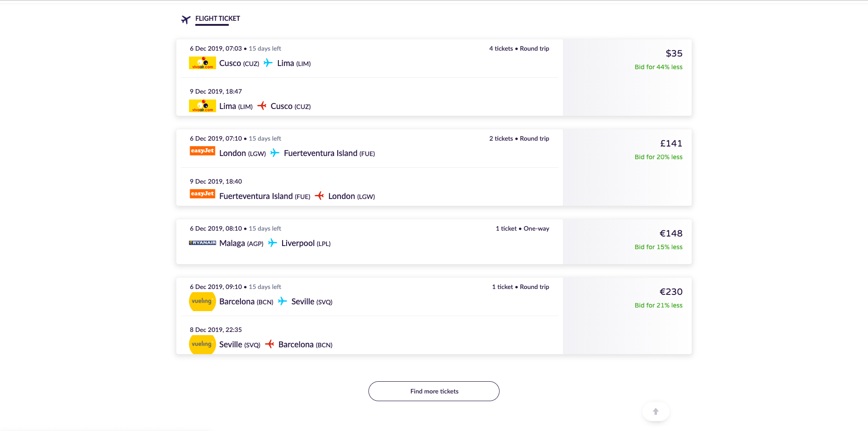The height and width of the screenshot is (431, 868).
Task: Select the €230 Barcelona to Seville price
Action: (x=671, y=292)
